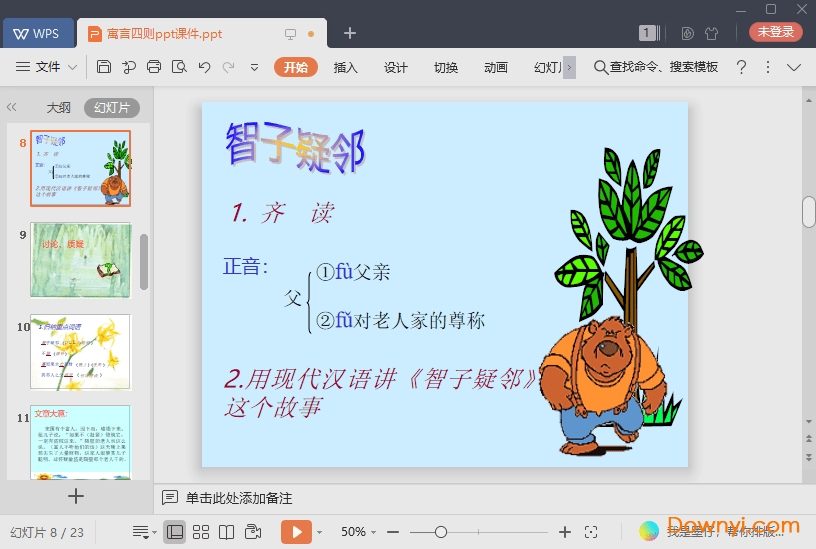The width and height of the screenshot is (816, 549).
Task: Start slideshow with play button
Action: tap(296, 532)
